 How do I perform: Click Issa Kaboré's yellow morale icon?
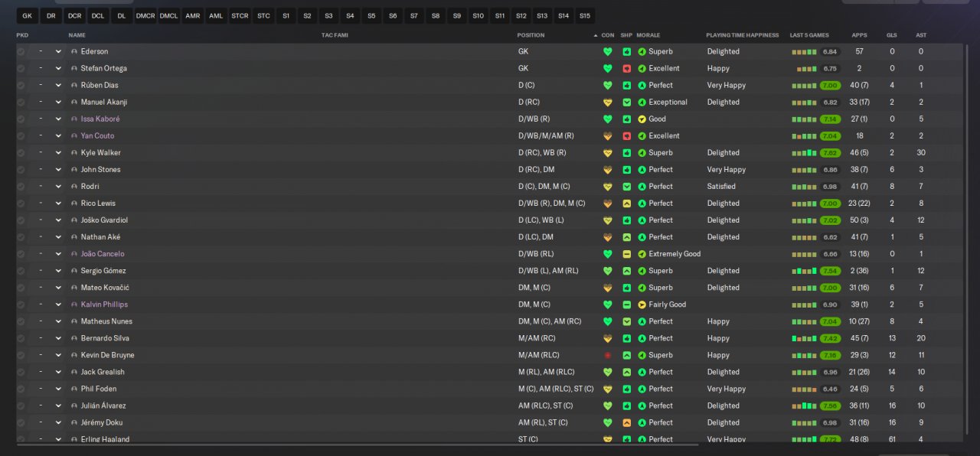642,119
